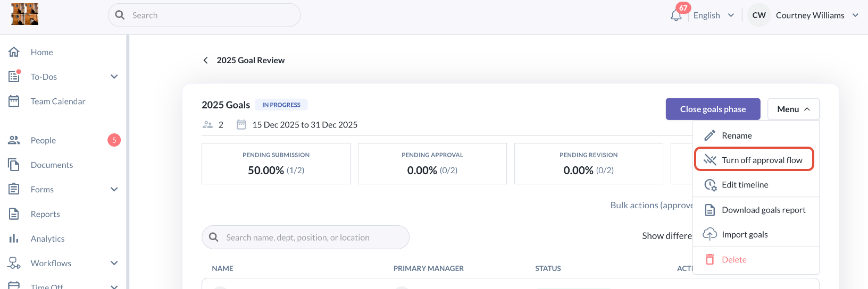Screen dimensions: 868x289
Task: Open Team Calendar from the sidebar
Action: point(58,101)
